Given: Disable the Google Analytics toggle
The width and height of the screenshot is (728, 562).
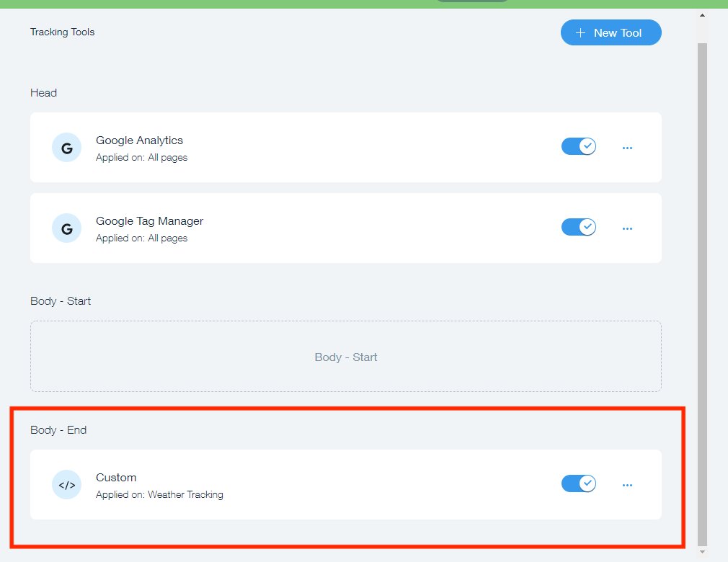Looking at the screenshot, I should click(x=578, y=147).
